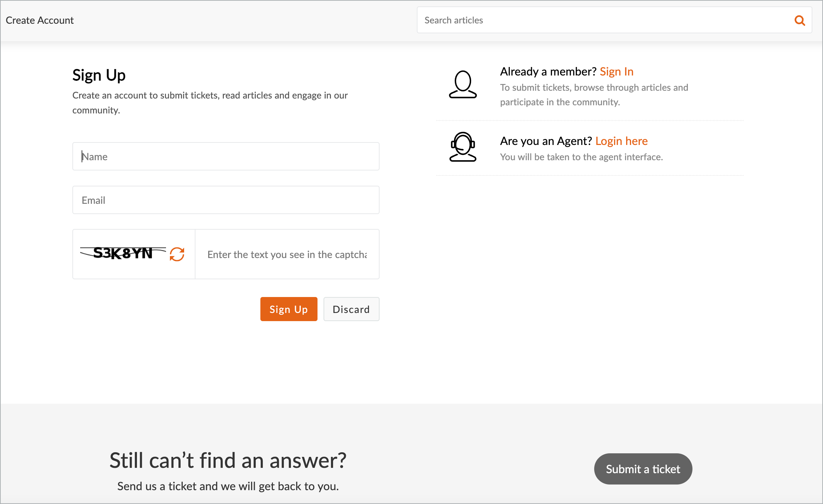Screen dimensions: 823x504
Task: Click the agent headset icon
Action: pos(463,147)
